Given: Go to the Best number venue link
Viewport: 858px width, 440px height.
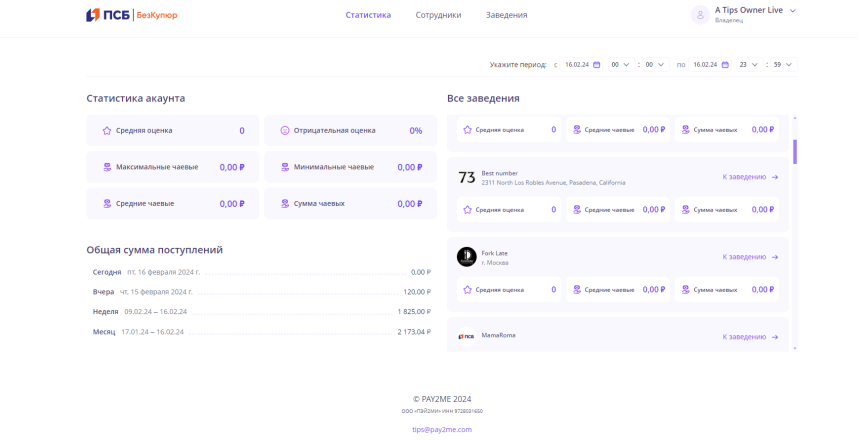Looking at the screenshot, I should click(x=750, y=177).
